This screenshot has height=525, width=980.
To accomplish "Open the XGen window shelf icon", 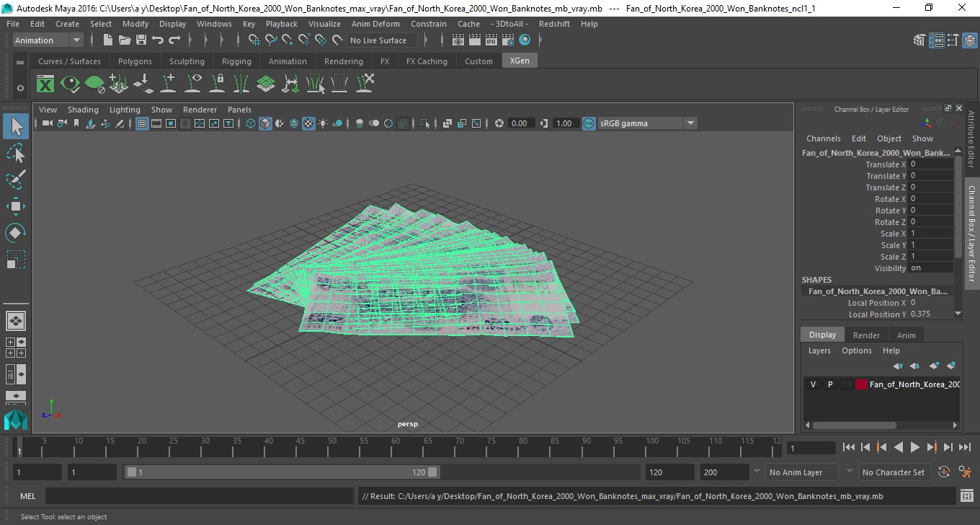I will coord(45,84).
